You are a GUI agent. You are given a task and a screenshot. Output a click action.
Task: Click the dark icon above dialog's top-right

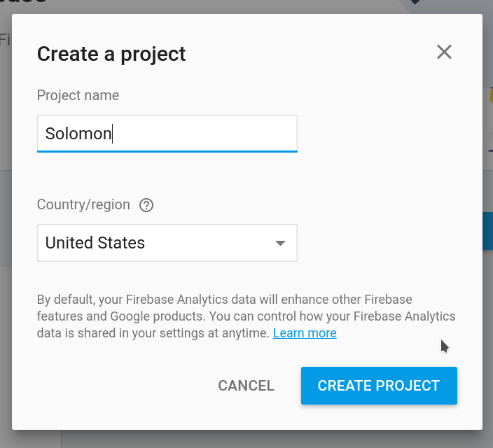point(416,3)
